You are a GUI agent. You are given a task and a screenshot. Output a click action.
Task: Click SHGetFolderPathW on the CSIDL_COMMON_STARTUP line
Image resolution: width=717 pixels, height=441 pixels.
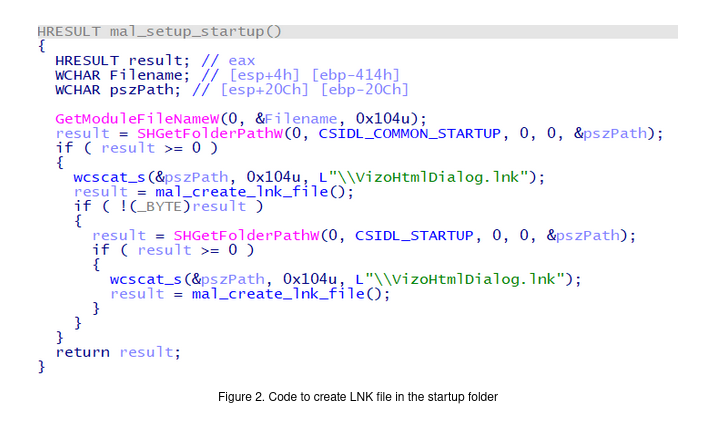tap(210, 134)
